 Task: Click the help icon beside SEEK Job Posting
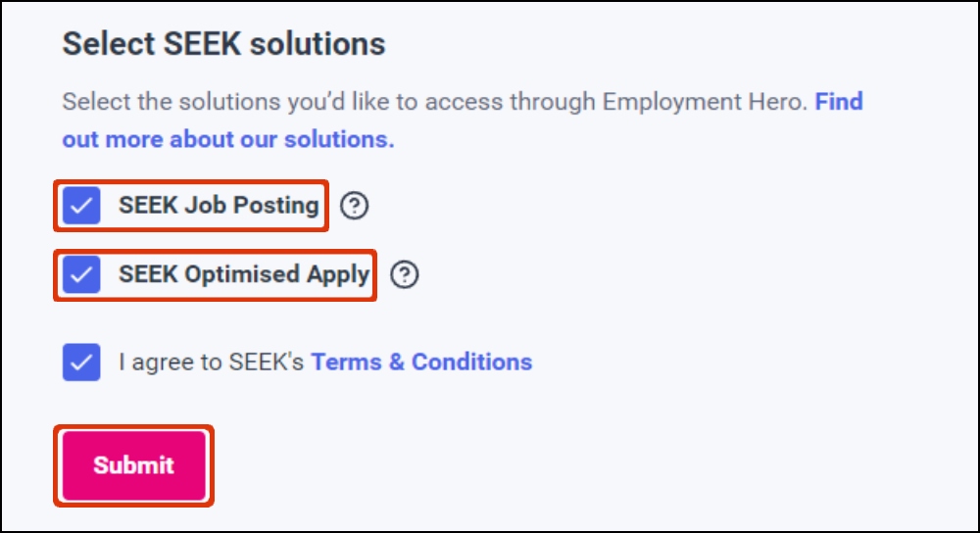[x=354, y=207]
